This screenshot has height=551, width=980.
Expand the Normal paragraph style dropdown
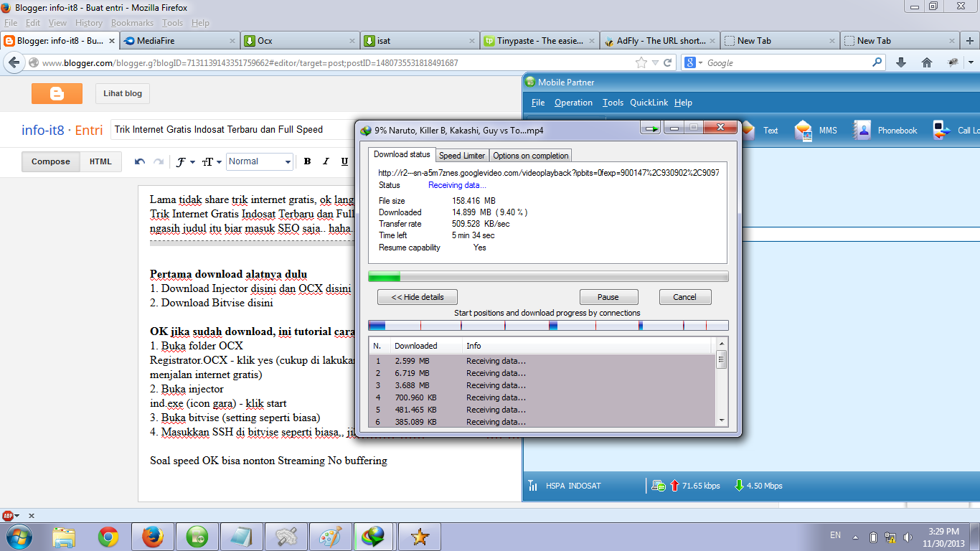coord(260,161)
